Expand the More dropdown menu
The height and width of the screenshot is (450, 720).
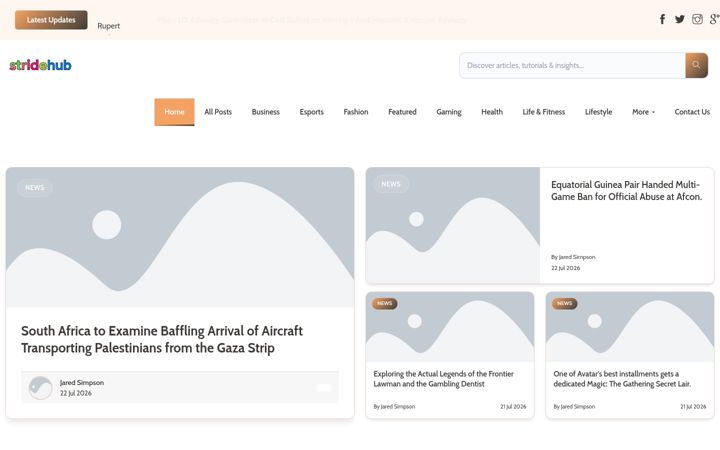click(643, 112)
